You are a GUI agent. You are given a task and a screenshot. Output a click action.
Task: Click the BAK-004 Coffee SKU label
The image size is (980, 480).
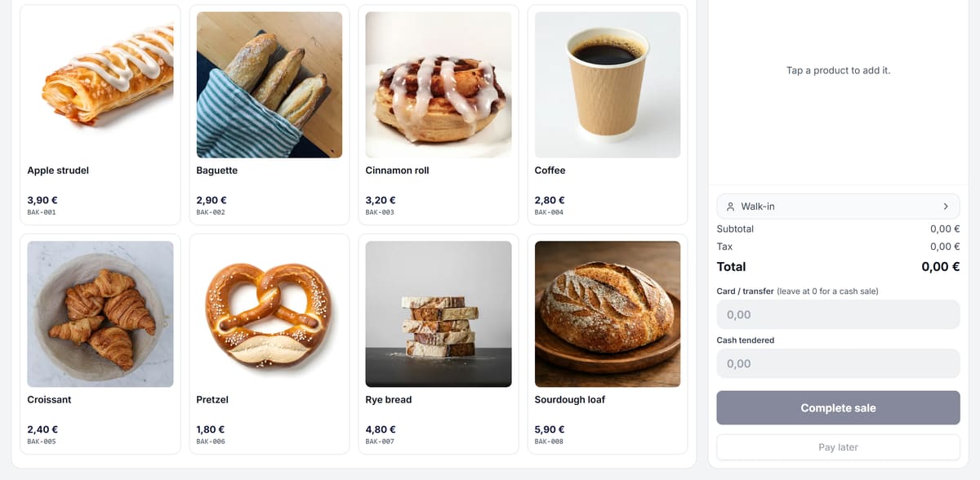coord(548,212)
